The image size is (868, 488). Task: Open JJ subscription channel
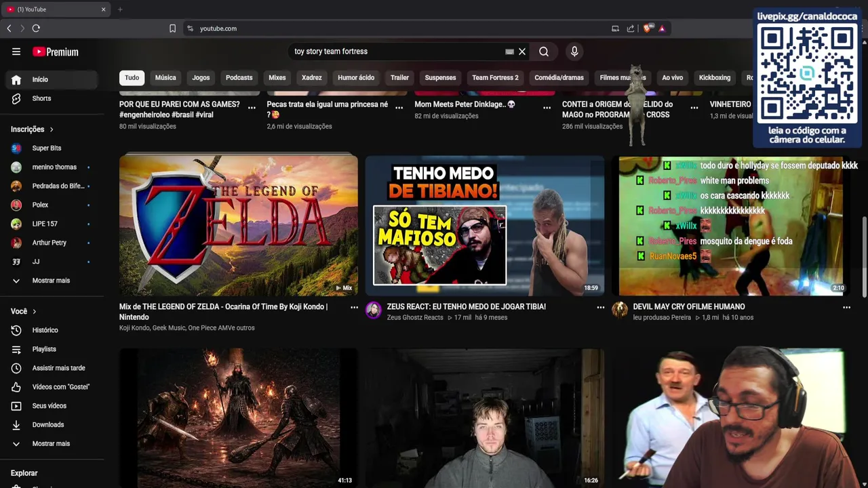pos(52,262)
